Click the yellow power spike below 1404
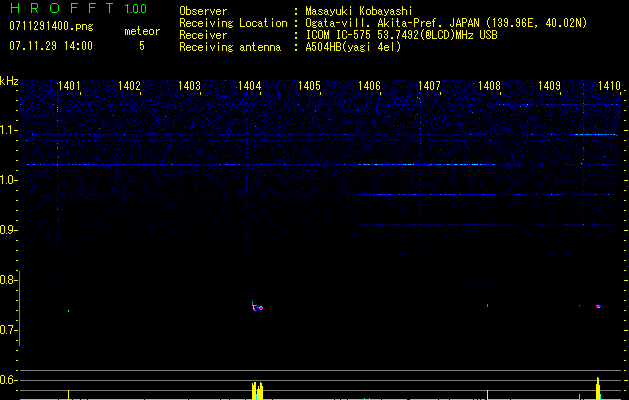 [257, 390]
